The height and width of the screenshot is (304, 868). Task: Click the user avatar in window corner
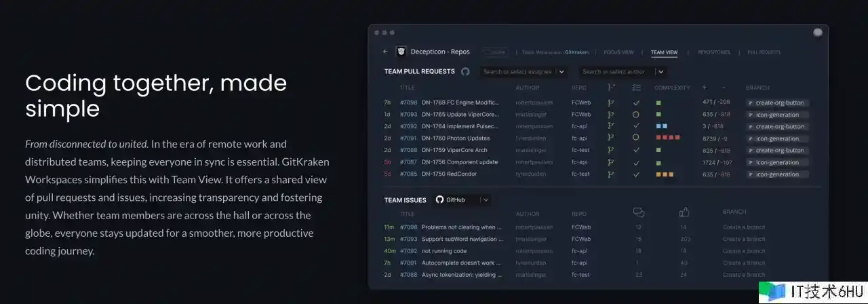pyautogui.click(x=817, y=33)
